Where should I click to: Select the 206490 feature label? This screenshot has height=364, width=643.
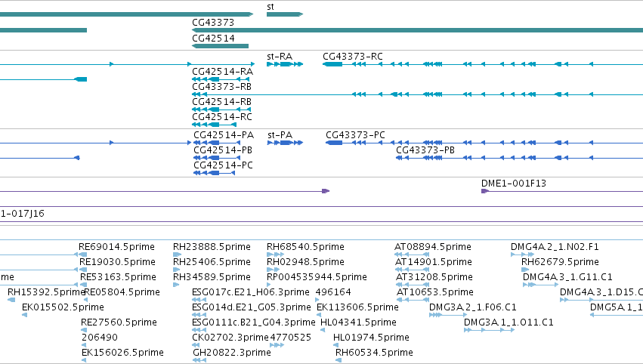100,338
